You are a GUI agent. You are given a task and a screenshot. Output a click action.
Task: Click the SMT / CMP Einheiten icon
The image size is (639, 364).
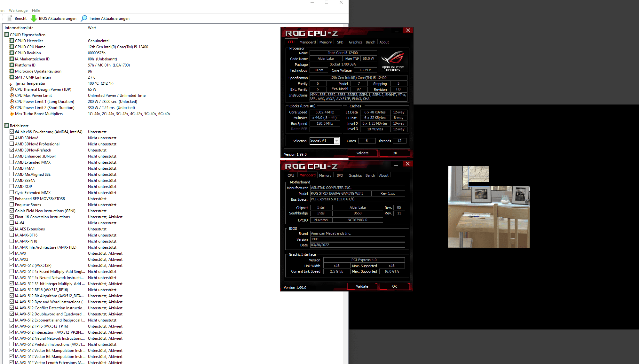coord(12,77)
